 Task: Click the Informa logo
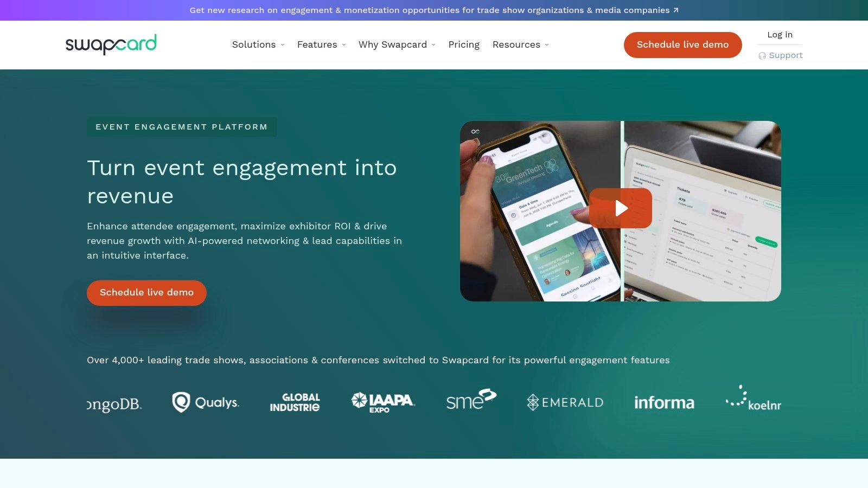[x=664, y=402]
